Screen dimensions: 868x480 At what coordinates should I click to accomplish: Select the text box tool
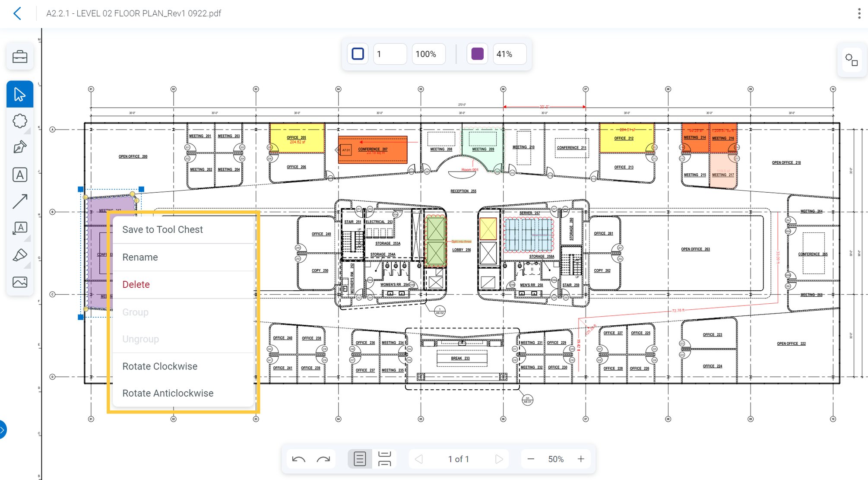19,175
